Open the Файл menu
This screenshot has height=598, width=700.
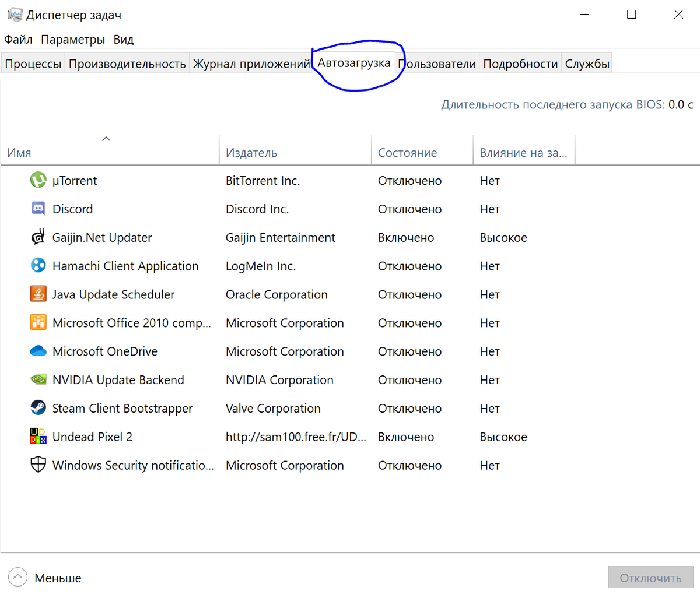tap(18, 40)
